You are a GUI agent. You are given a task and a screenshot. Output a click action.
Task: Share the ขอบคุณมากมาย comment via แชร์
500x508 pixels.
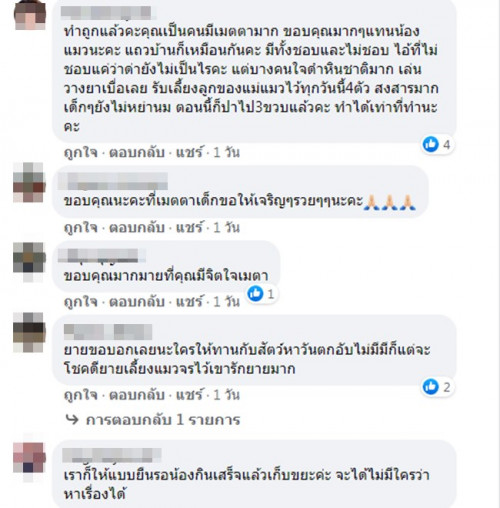[x=189, y=302]
